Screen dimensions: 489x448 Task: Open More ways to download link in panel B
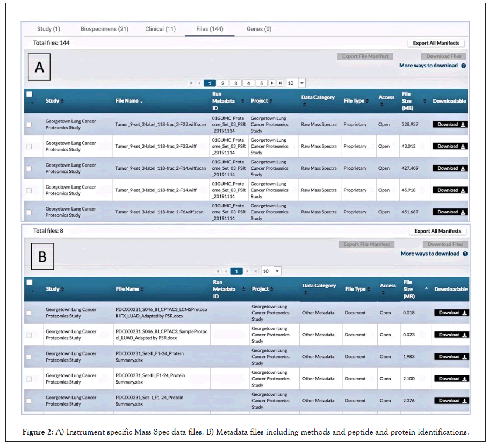[x=430, y=254]
